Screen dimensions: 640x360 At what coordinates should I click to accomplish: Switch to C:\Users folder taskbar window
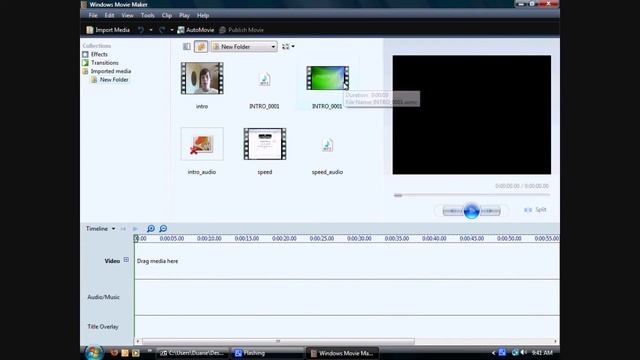coord(193,353)
